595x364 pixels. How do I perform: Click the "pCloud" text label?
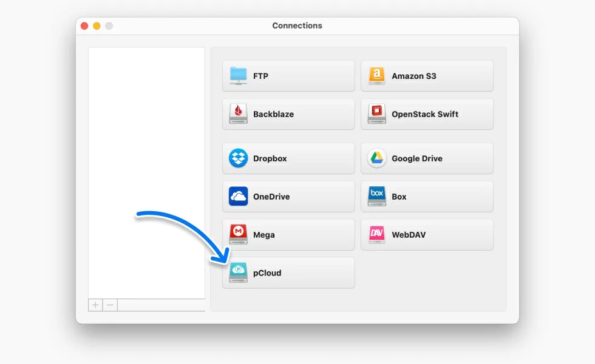coord(267,273)
